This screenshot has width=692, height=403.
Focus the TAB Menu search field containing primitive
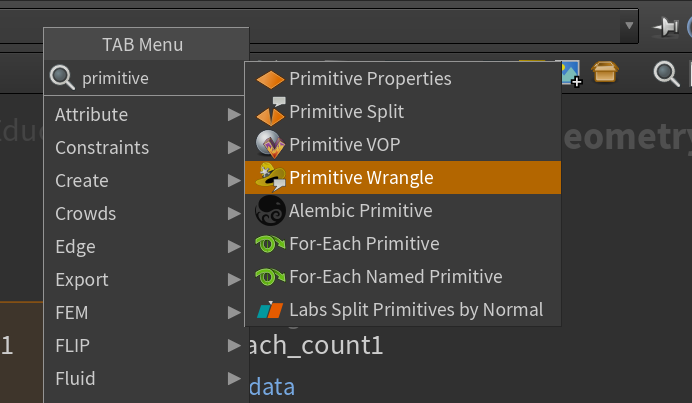click(x=144, y=78)
